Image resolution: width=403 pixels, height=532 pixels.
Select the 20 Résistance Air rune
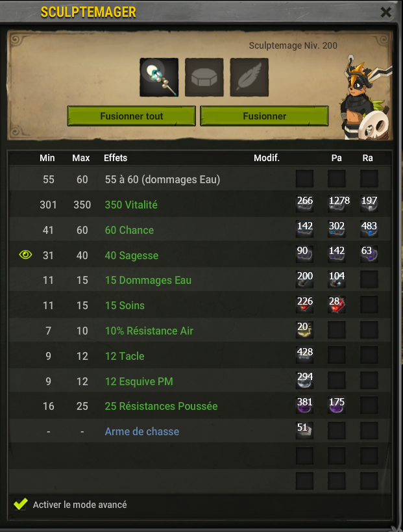coord(304,330)
